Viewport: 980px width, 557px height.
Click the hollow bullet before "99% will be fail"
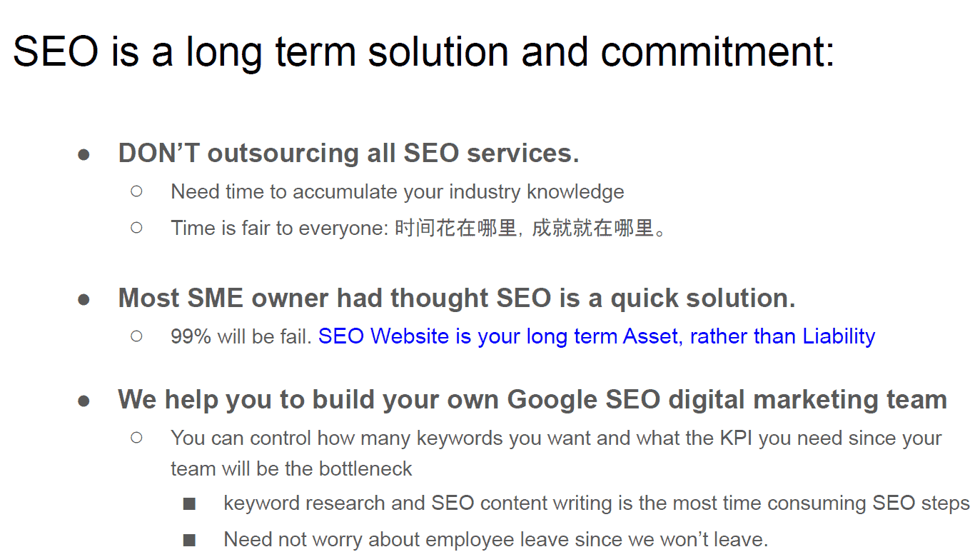click(136, 336)
